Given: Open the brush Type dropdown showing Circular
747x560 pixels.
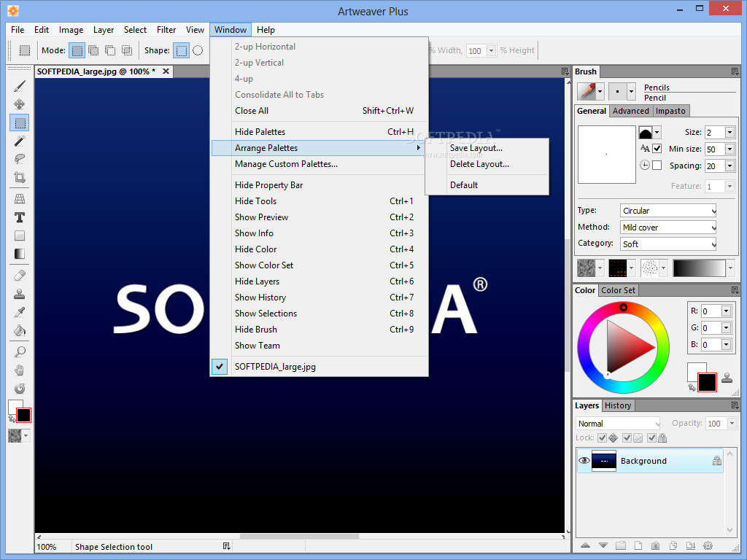Looking at the screenshot, I should [x=668, y=211].
